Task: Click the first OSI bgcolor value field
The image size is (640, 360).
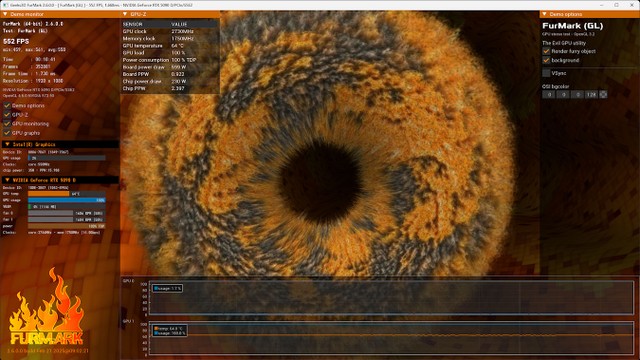Action: pos(549,95)
